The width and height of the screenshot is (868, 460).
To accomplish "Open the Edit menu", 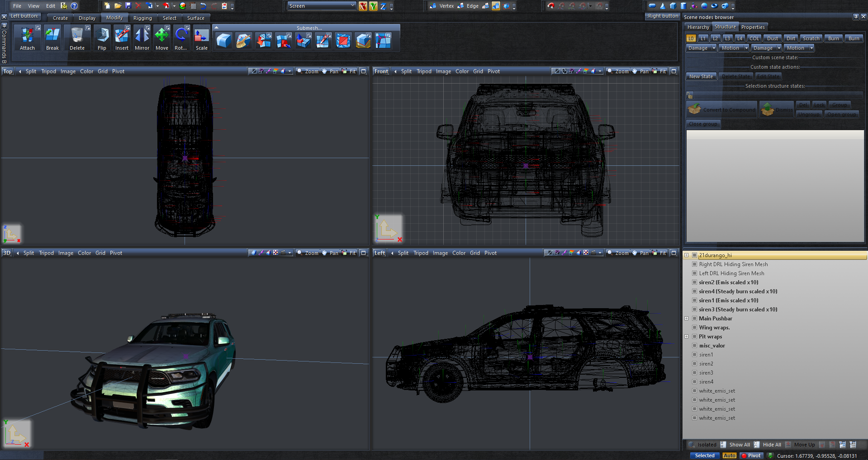I will (51, 6).
